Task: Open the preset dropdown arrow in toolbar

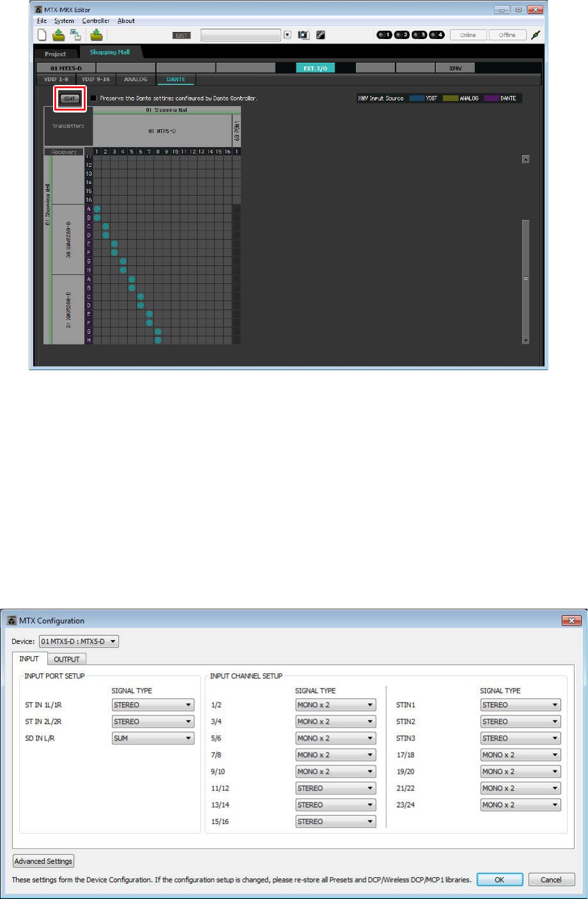Action: [288, 35]
